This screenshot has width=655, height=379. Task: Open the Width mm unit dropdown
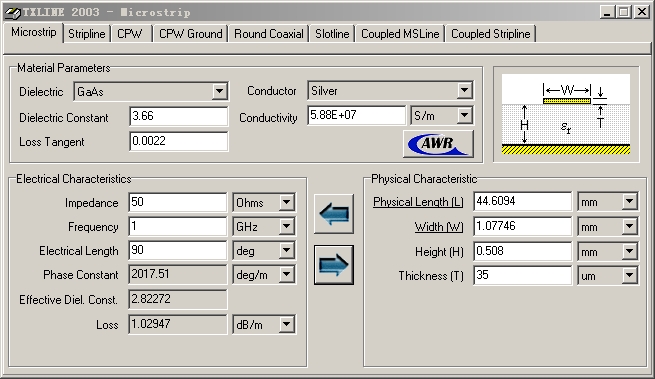coord(630,226)
